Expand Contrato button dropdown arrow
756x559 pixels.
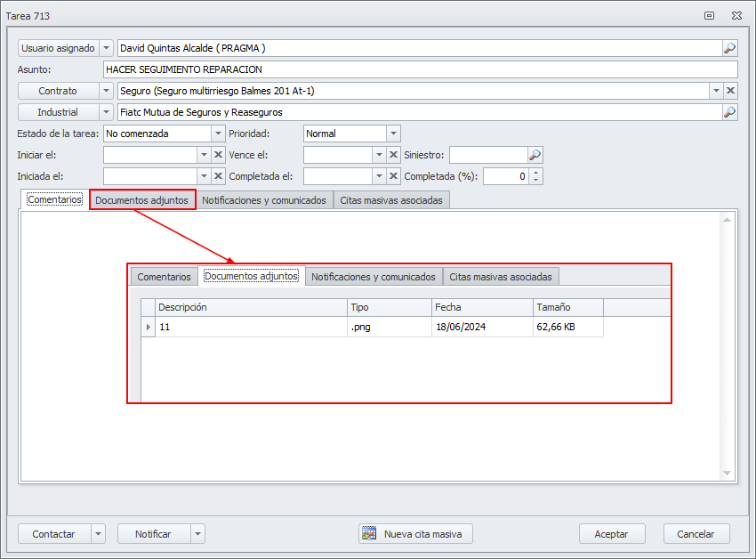tap(106, 91)
